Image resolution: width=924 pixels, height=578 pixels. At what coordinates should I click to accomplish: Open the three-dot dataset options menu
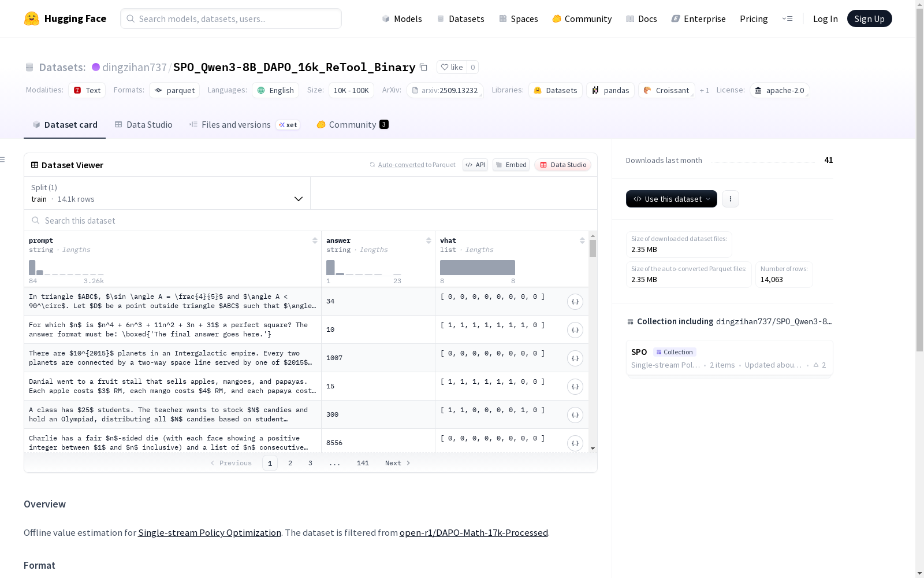[x=731, y=199]
